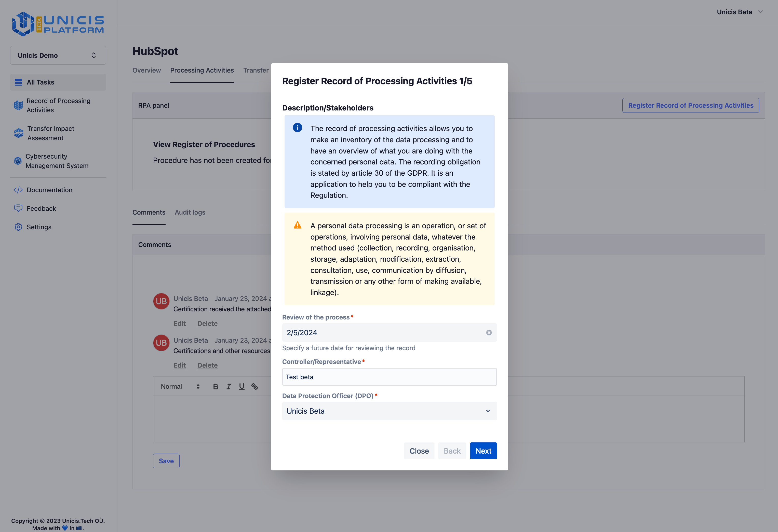Open Settings gear icon in sidebar
The image size is (778, 532).
coord(18,227)
